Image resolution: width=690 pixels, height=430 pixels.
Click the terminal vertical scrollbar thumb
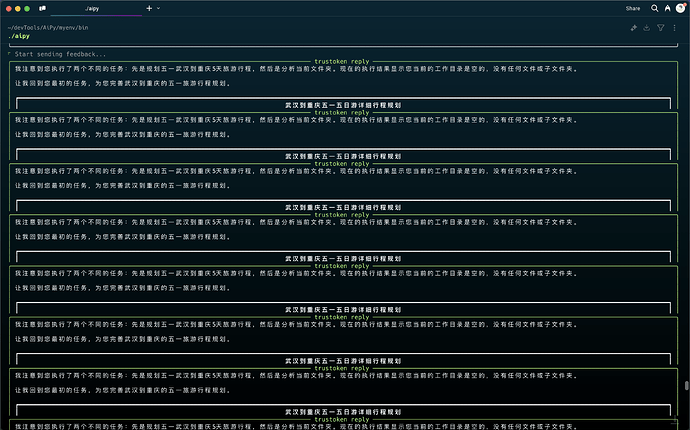pyautogui.click(x=686, y=386)
